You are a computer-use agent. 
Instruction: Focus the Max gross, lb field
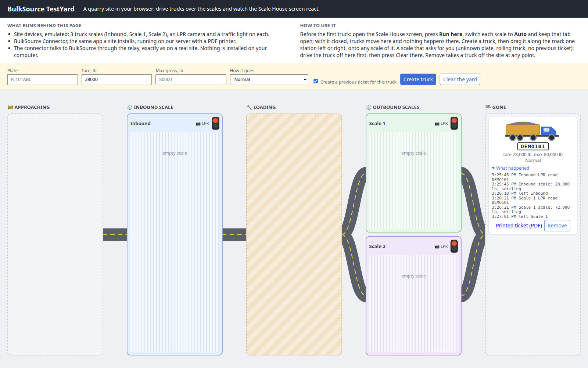tap(191, 79)
